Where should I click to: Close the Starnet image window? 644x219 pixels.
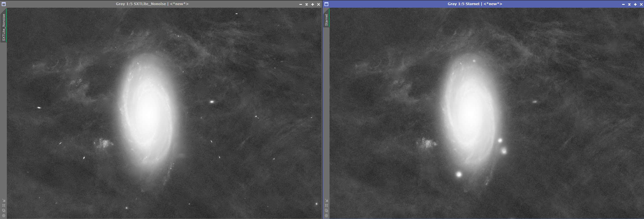point(641,4)
